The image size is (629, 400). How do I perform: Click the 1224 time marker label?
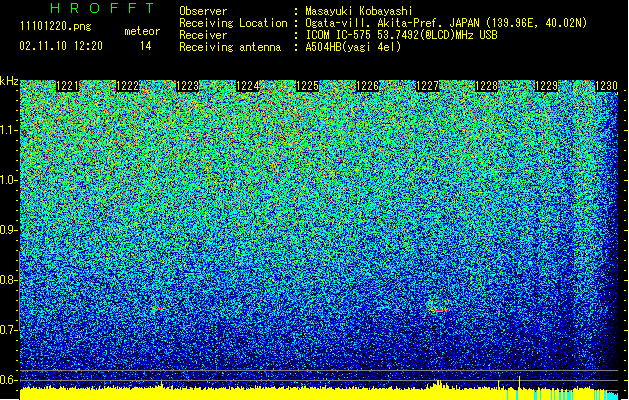tap(248, 86)
